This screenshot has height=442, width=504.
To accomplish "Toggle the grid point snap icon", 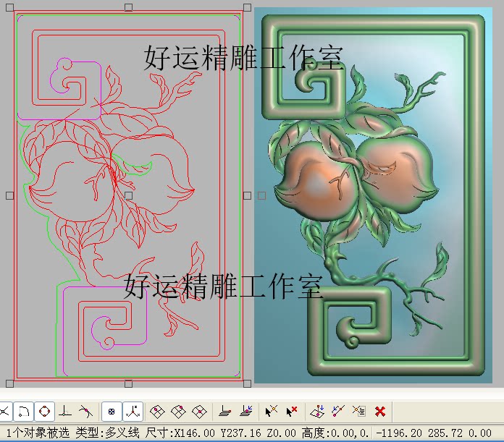I will (x=112, y=412).
